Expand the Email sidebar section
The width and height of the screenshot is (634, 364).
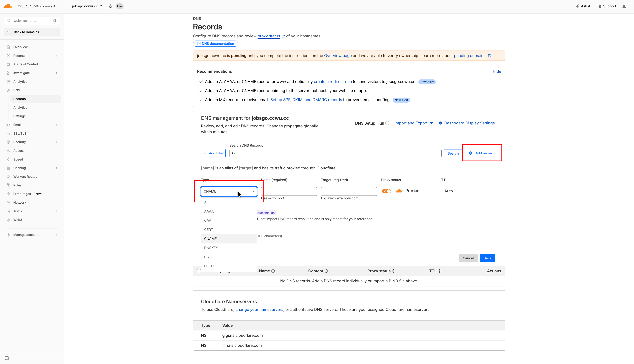click(x=32, y=125)
